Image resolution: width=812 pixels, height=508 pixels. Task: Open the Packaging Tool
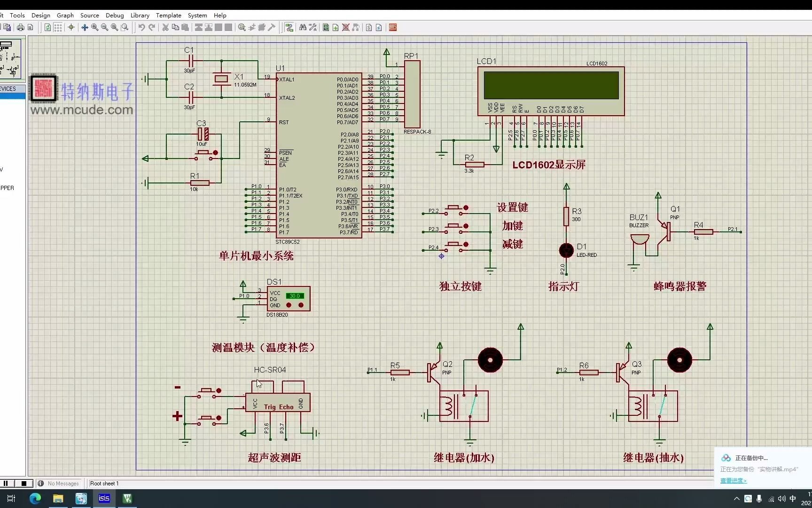(x=262, y=27)
